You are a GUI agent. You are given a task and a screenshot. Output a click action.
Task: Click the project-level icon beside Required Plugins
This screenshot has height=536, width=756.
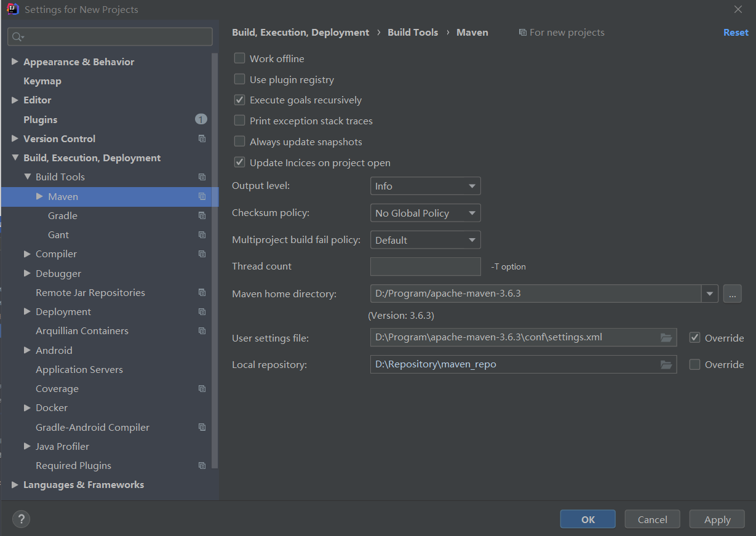[x=202, y=465]
